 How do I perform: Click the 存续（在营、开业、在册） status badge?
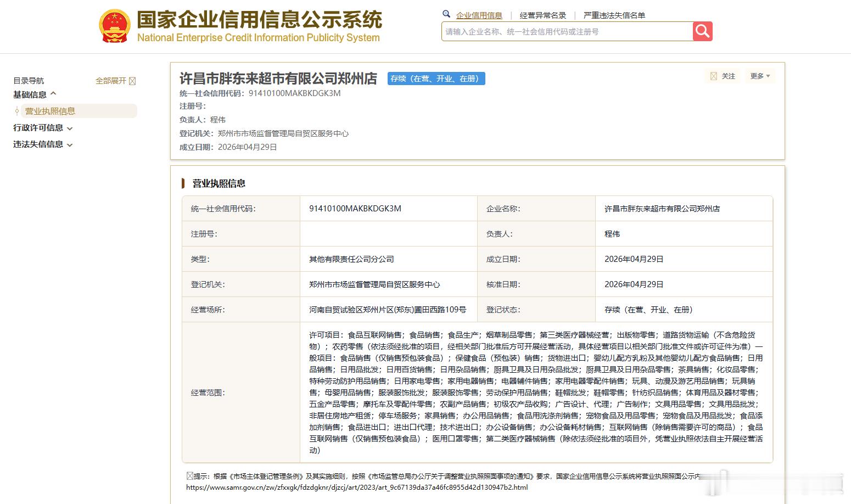[x=436, y=79]
